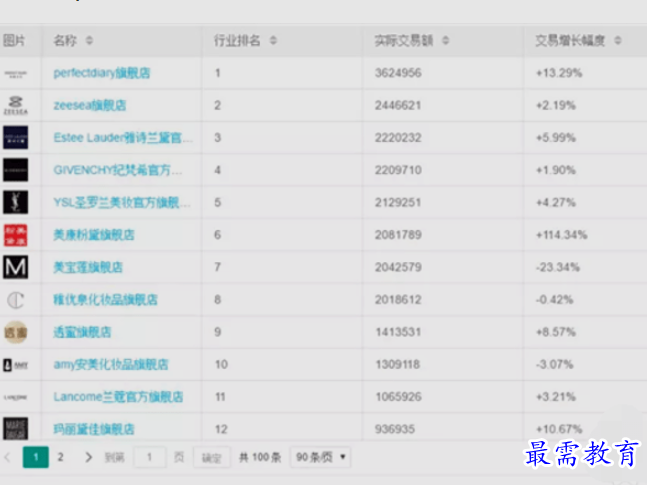
Task: Click the 实际交易额 column header text
Action: point(404,40)
